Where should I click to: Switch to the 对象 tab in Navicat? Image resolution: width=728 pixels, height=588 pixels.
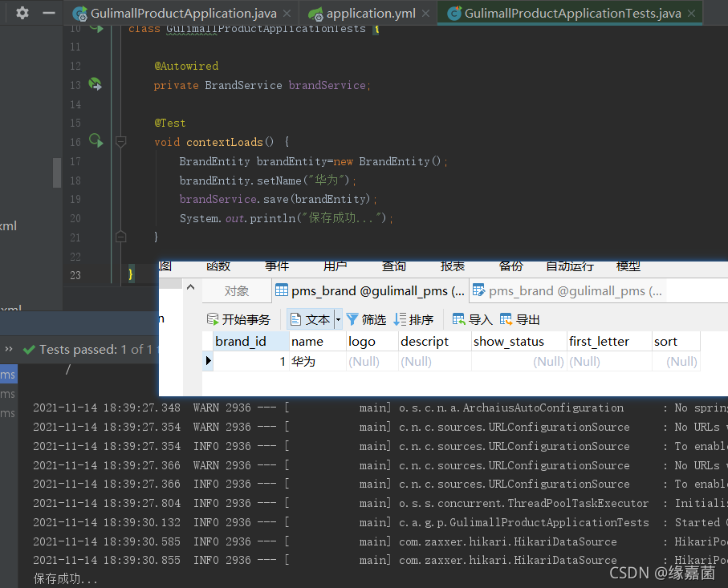(x=237, y=291)
